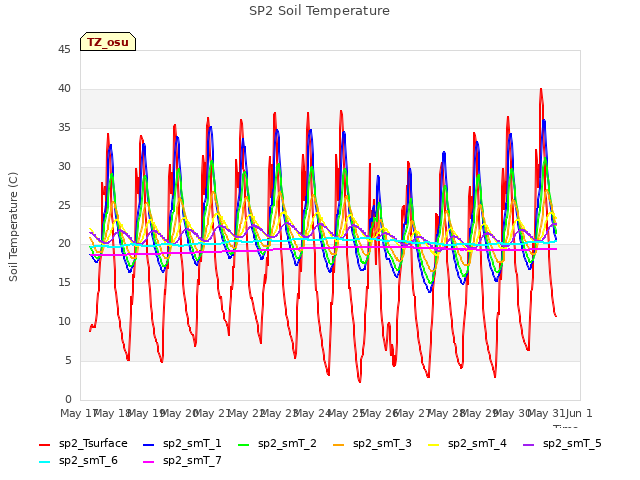This screenshot has width=640, height=480.
Task: Click the Jun 1 x-axis label
Action: (x=579, y=413)
